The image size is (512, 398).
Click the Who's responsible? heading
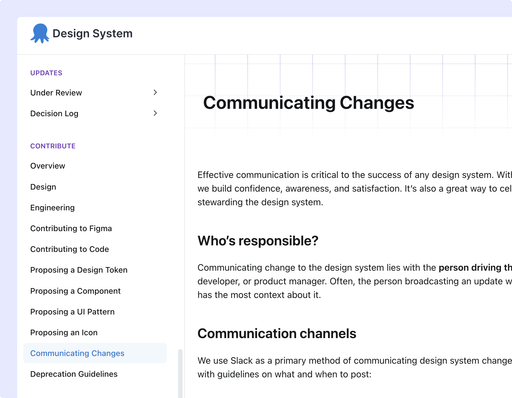pos(258,241)
